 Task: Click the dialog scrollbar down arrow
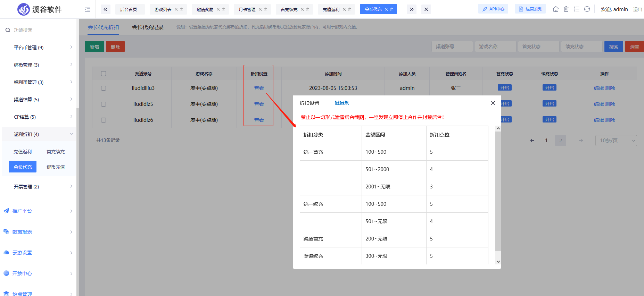click(x=498, y=262)
